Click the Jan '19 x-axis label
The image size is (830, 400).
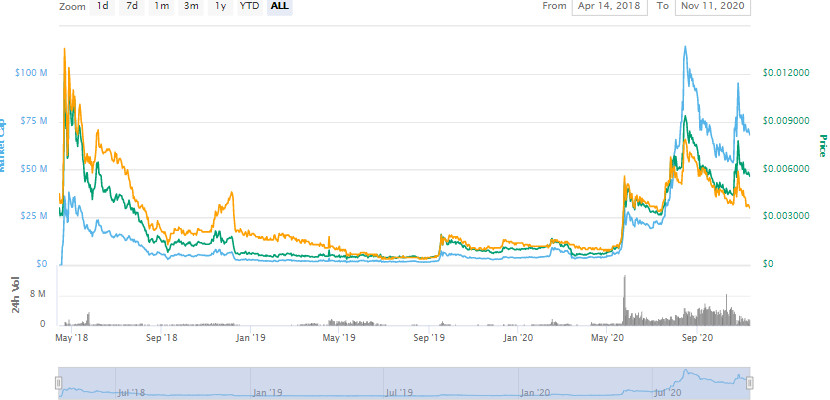tap(250, 337)
